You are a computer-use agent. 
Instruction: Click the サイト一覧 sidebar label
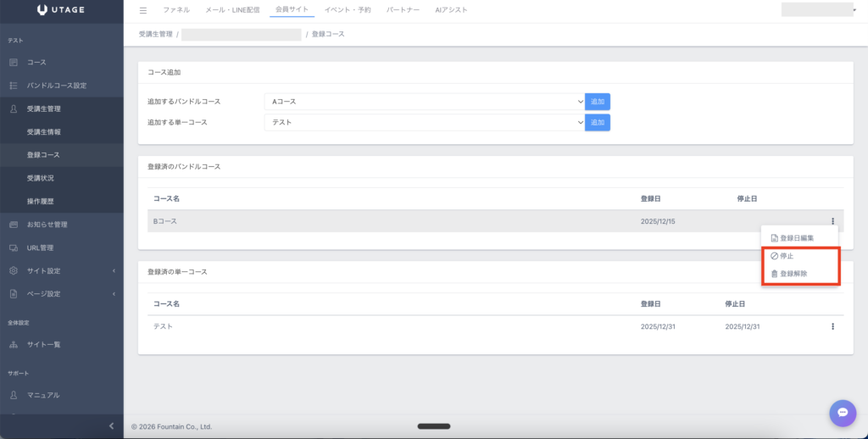(44, 344)
